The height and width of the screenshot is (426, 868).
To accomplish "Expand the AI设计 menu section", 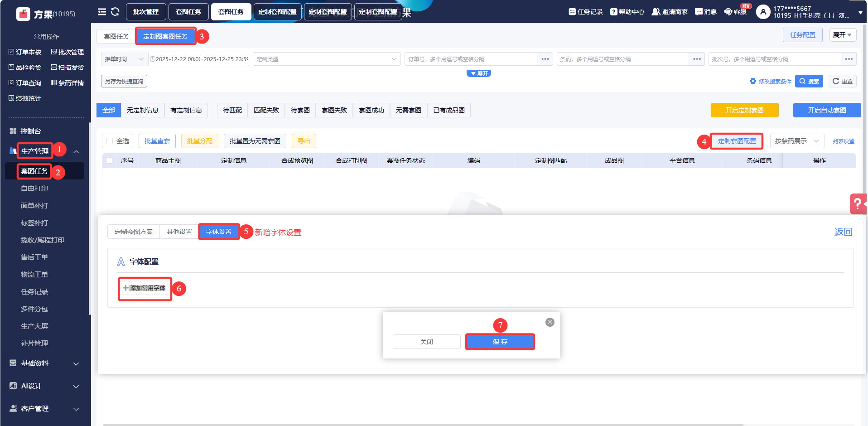I will point(76,386).
